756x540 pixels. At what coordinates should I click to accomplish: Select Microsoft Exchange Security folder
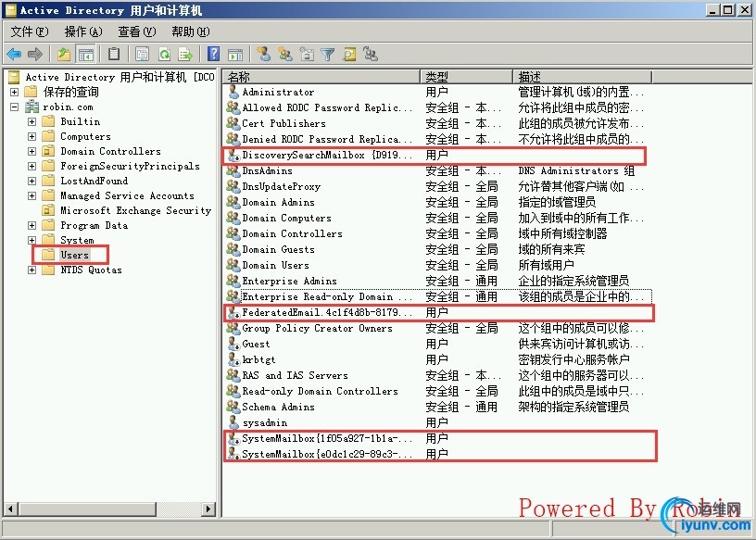click(136, 210)
